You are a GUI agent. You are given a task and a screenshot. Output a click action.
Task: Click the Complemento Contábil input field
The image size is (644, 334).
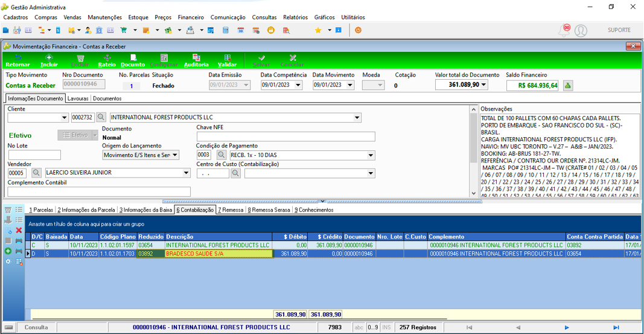(99, 191)
